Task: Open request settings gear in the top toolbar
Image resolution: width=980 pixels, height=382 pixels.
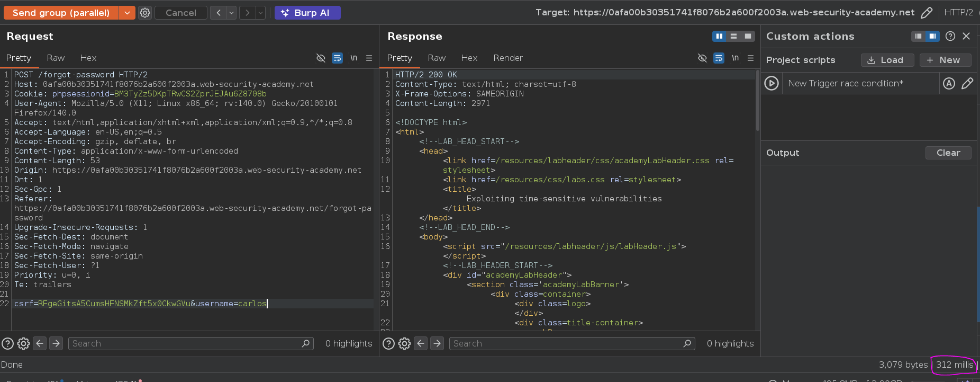Action: click(145, 13)
